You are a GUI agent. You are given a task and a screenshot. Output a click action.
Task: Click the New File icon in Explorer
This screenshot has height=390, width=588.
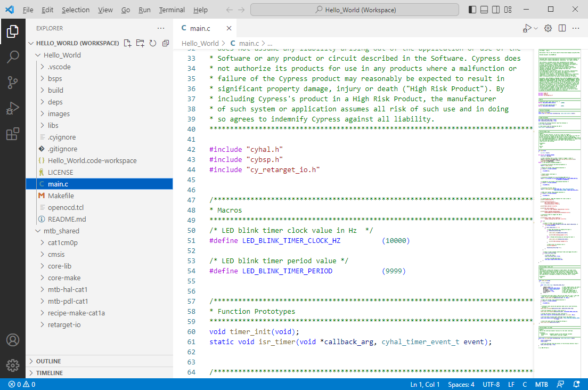click(127, 43)
